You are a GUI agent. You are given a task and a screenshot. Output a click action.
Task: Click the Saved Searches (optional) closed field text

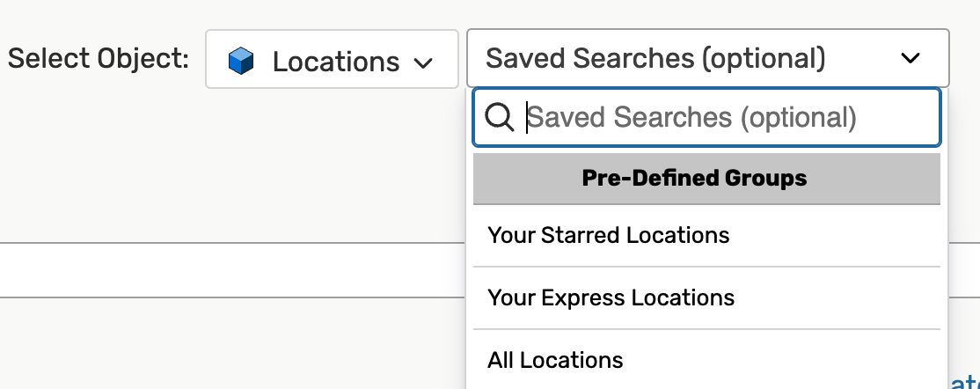click(x=655, y=59)
